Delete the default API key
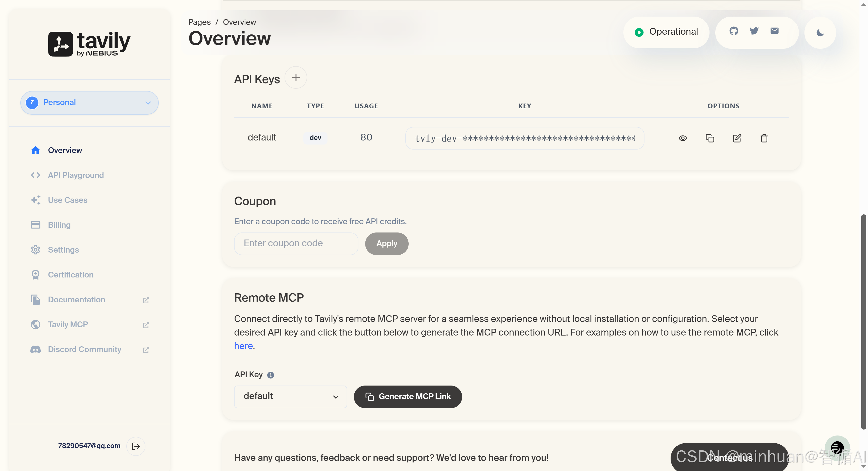Screen dimensions: 868x471 764,138
